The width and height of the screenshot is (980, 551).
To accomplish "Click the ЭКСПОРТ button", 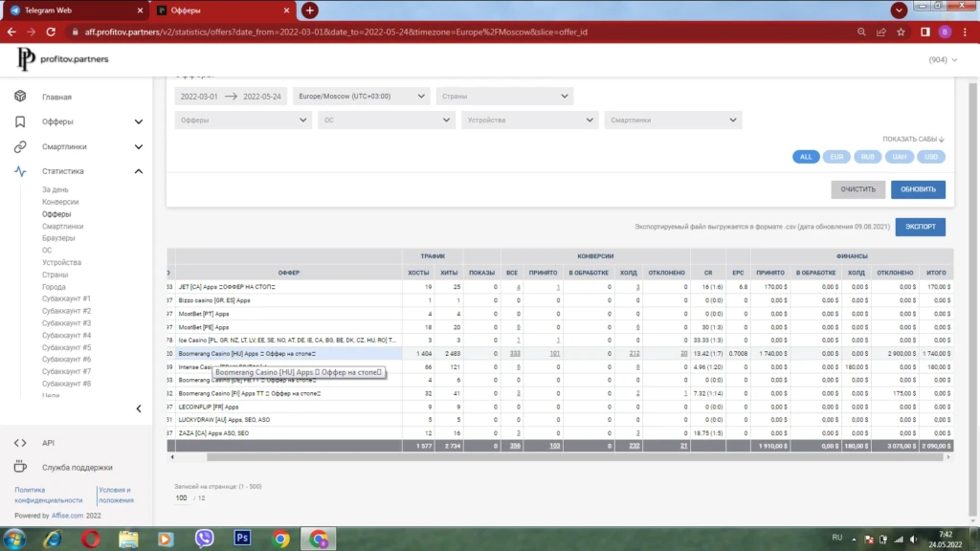I will click(920, 227).
